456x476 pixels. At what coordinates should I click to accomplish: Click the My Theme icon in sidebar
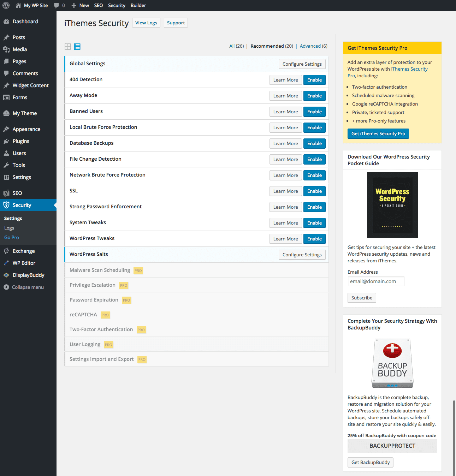(x=6, y=113)
